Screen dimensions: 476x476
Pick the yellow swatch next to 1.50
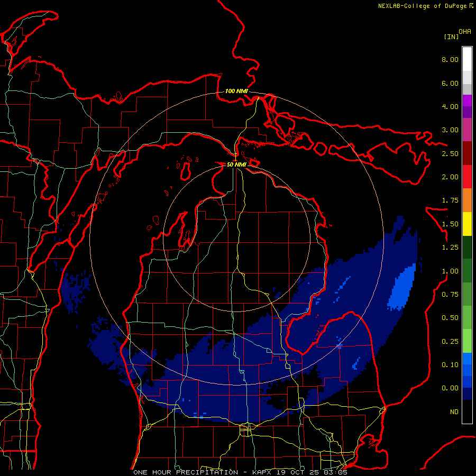pos(467,224)
